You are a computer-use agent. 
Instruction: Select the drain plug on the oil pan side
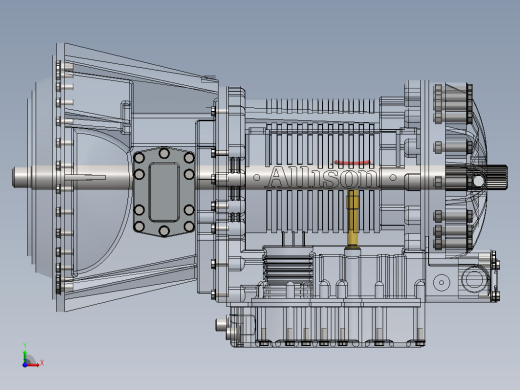click(x=223, y=324)
